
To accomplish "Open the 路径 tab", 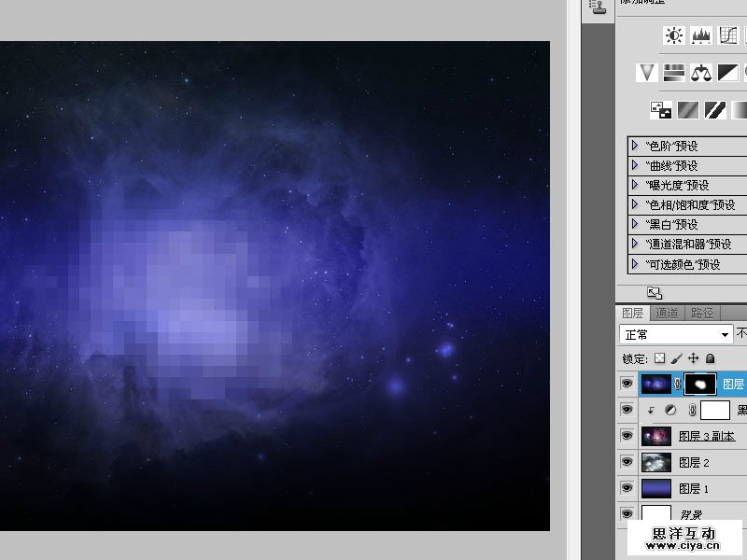I will (x=700, y=314).
